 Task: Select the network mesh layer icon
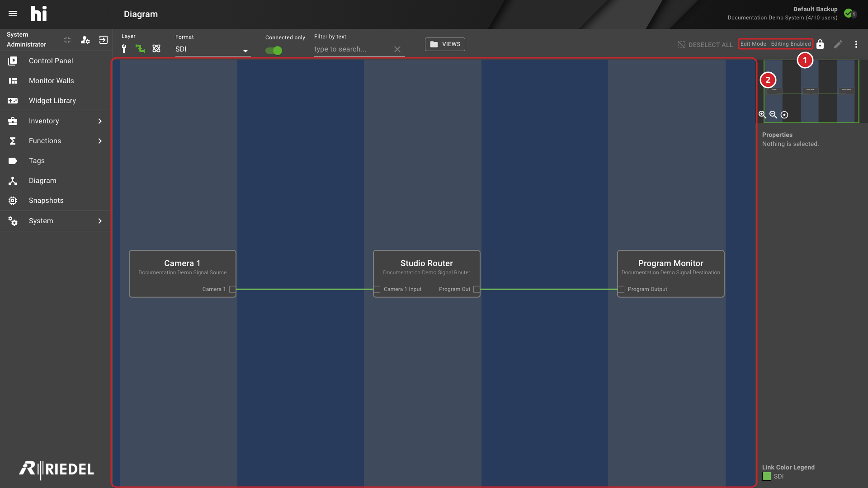(156, 48)
